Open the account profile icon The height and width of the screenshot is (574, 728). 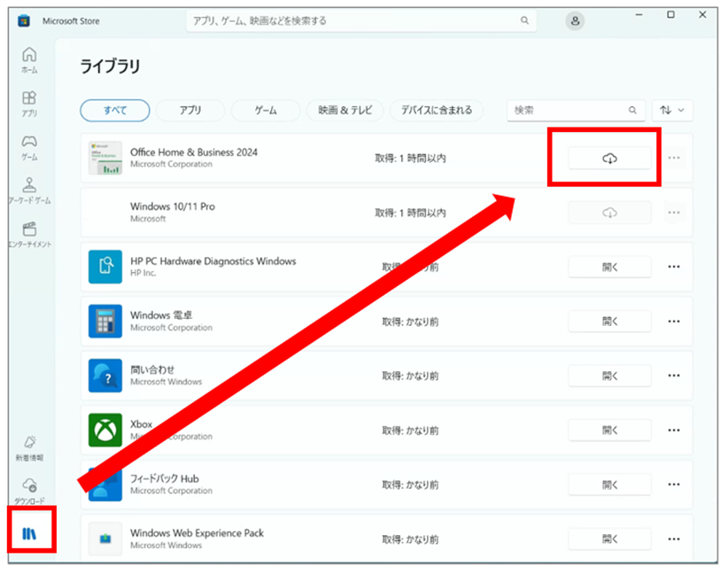coord(574,20)
